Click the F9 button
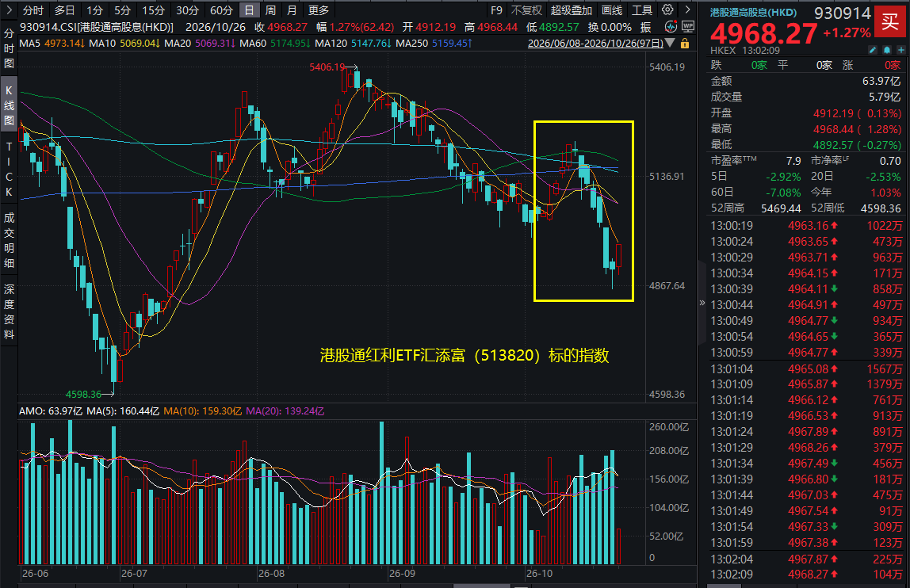Viewport: 910px width, 588px height. tap(496, 10)
